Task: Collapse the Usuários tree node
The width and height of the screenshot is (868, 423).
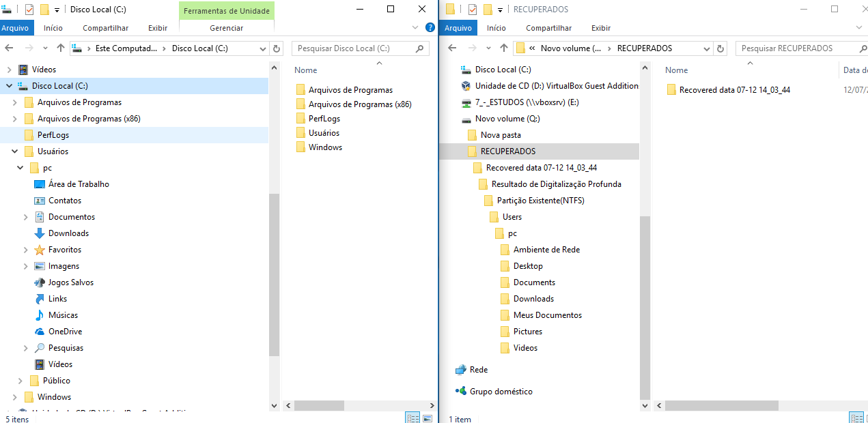Action: [14, 151]
